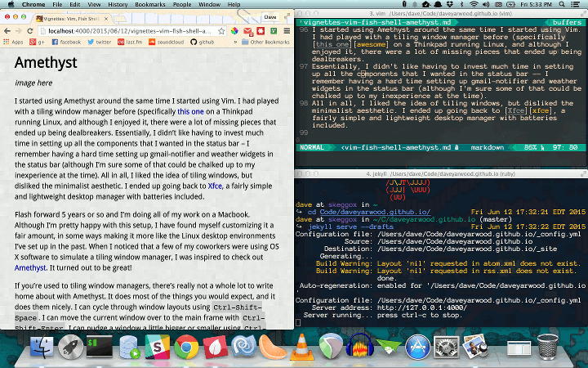Select the vignettes-vim-fish-shell-amethyst.md buffer tab in Vim
The width and height of the screenshot is (588, 368).
376,22
